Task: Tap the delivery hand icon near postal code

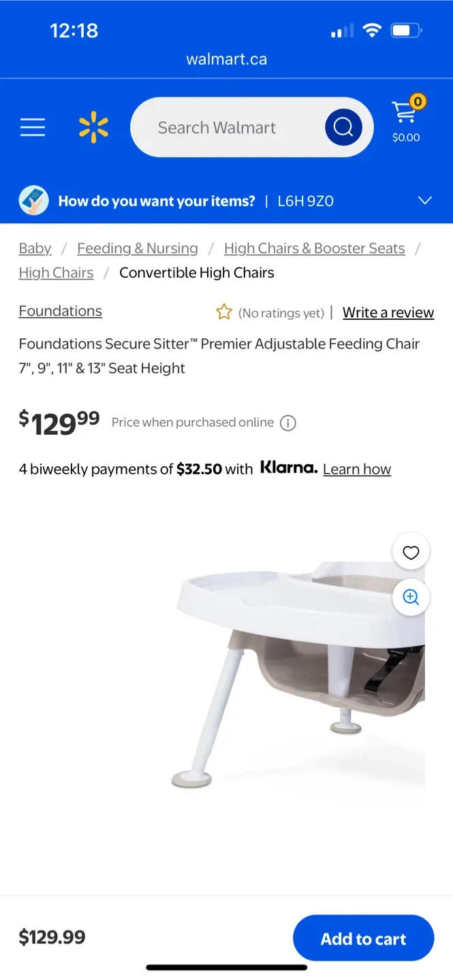Action: tap(33, 200)
